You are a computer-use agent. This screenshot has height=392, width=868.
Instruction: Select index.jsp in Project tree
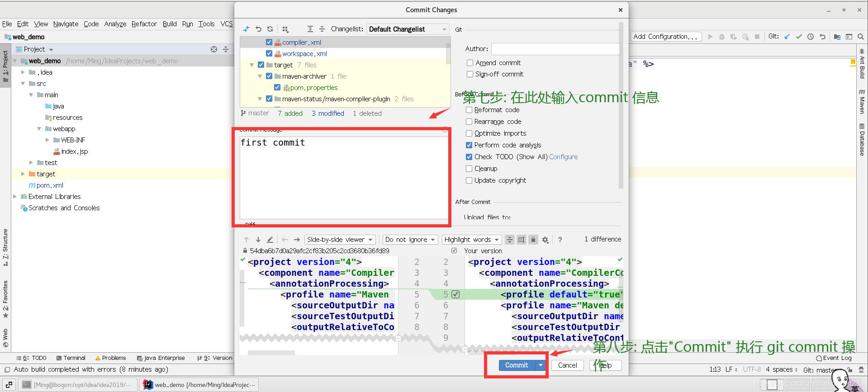tap(74, 151)
